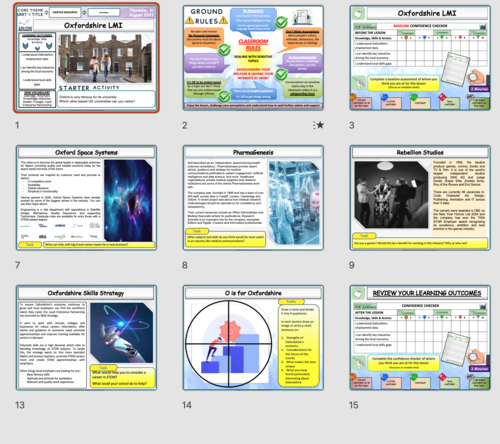Select the Oxfordshire LMI title slide thumbnail
Viewport: 500px width, 444px height.
(86, 58)
